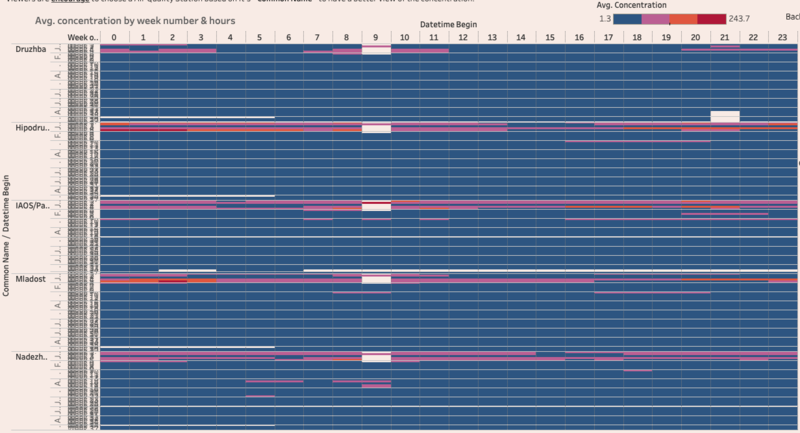Select the Mladost station row label
This screenshot has width=800, height=433.
pyautogui.click(x=31, y=279)
